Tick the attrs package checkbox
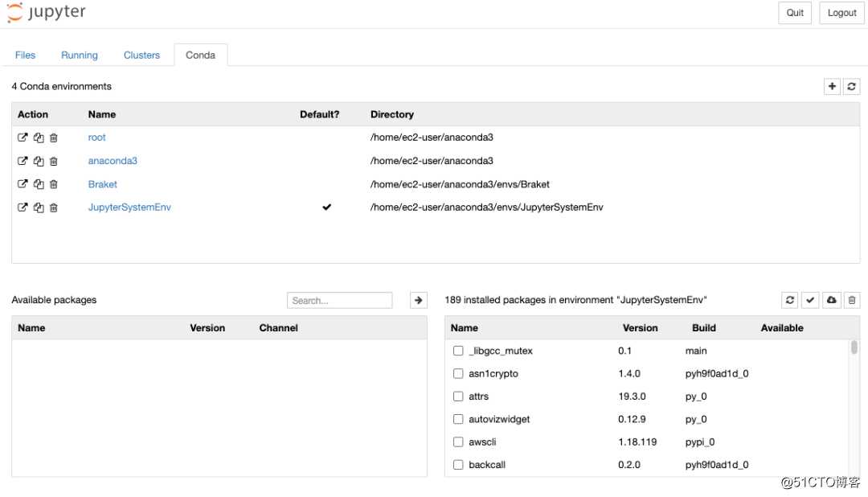Image resolution: width=868 pixels, height=497 pixels. (x=458, y=396)
